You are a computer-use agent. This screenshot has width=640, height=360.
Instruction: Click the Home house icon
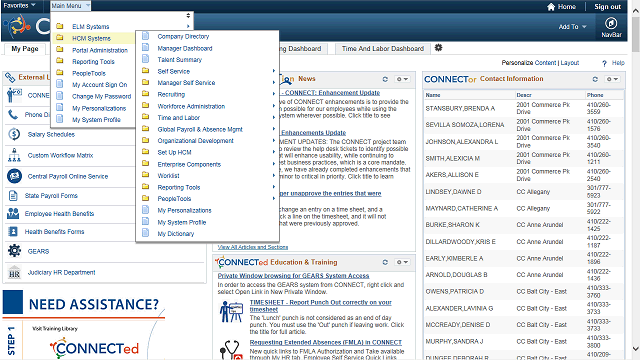click(551, 7)
